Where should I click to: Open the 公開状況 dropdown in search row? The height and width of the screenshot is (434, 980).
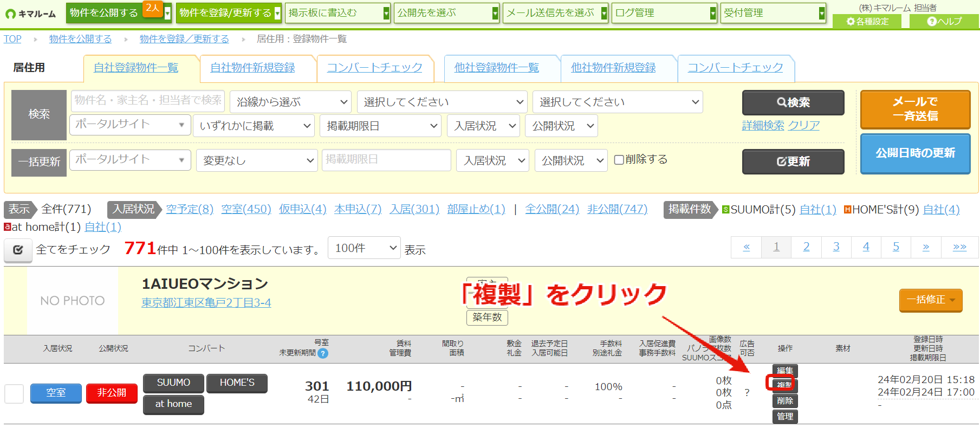coord(561,126)
